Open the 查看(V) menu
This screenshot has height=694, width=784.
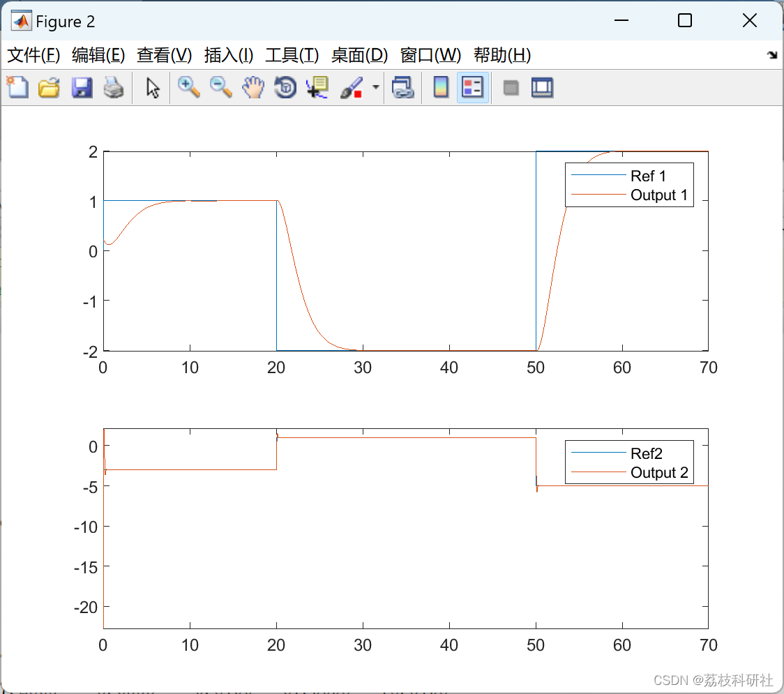point(165,55)
